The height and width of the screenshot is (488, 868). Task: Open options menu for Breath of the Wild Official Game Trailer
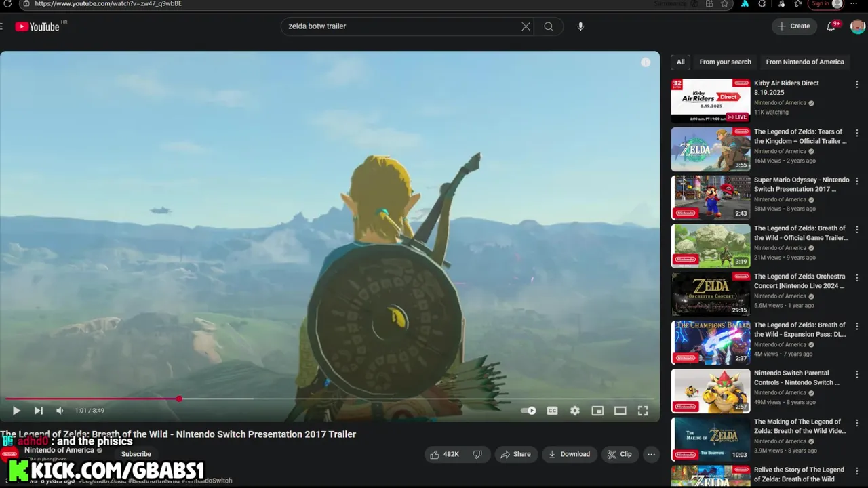tap(857, 229)
